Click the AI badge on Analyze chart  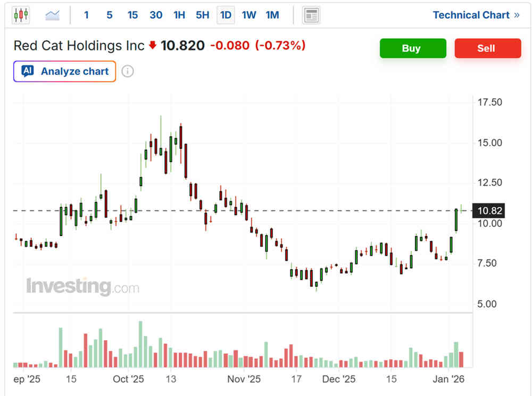28,71
